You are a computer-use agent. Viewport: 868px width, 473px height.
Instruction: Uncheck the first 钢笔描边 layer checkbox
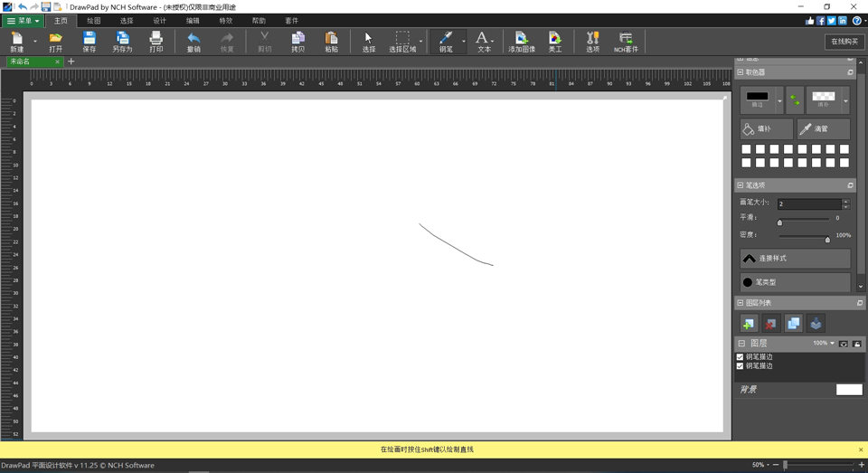pyautogui.click(x=741, y=357)
